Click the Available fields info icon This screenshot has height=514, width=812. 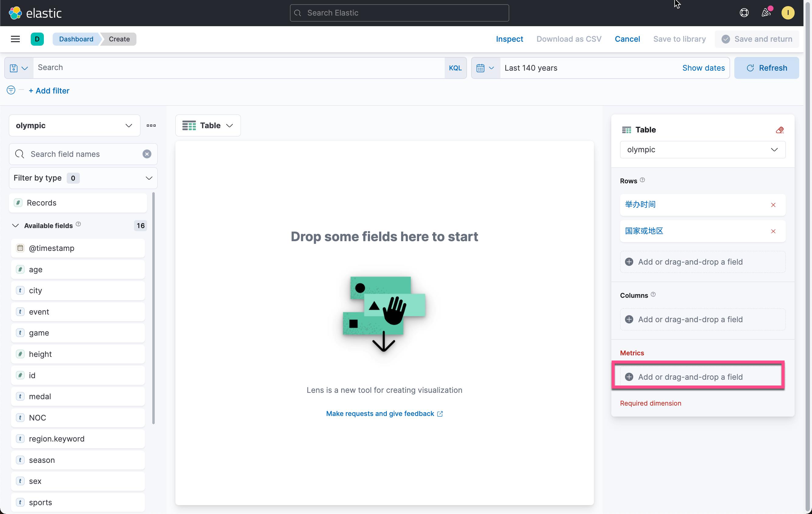78,224
